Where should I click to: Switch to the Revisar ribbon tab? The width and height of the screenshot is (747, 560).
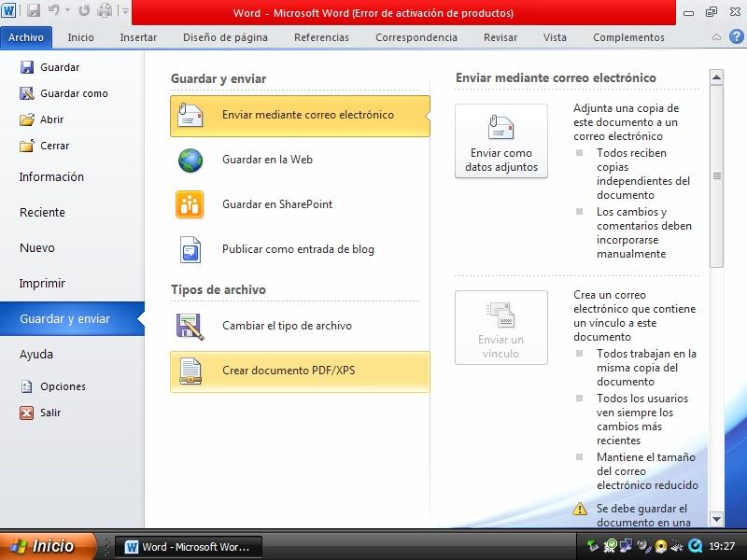[500, 37]
